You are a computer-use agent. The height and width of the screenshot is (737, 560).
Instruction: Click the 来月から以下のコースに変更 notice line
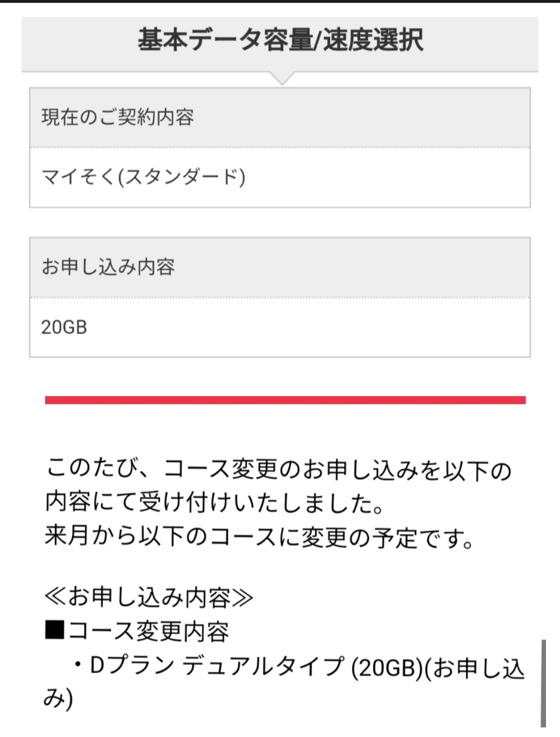pyautogui.click(x=259, y=536)
